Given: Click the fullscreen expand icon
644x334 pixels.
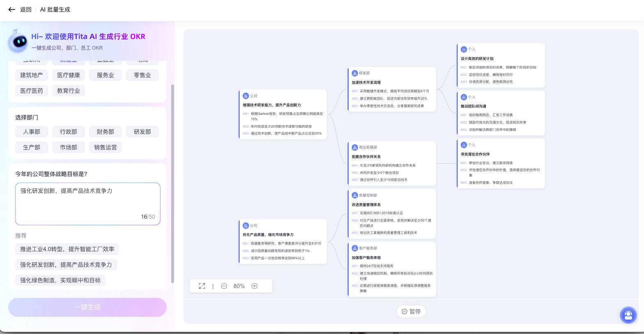Looking at the screenshot, I should (202, 286).
